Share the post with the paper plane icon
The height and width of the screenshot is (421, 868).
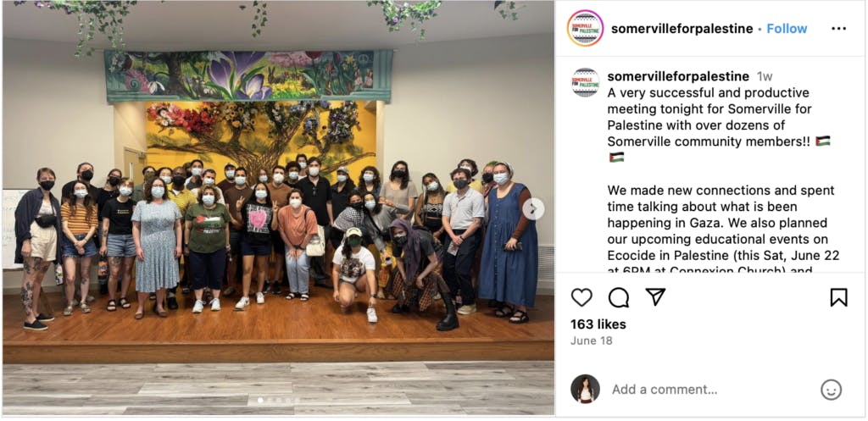655,297
